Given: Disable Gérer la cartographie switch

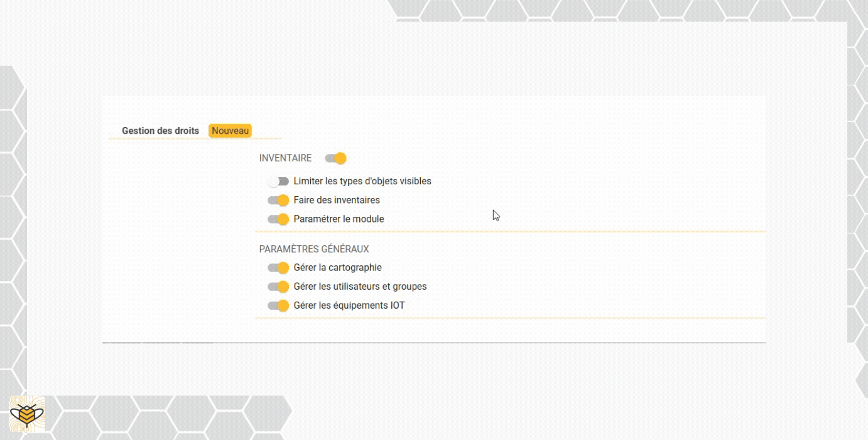Looking at the screenshot, I should pos(278,268).
